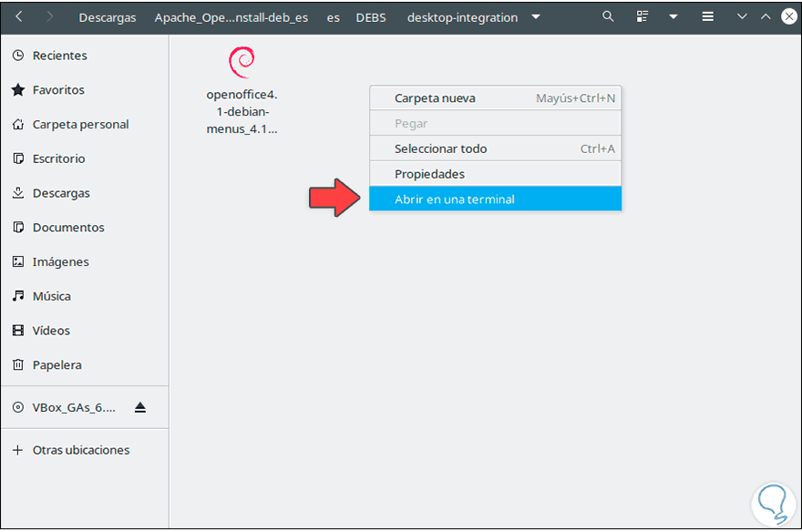Viewport: 802px width, 532px height.
Task: Open Favoritos starred items
Action: point(57,90)
